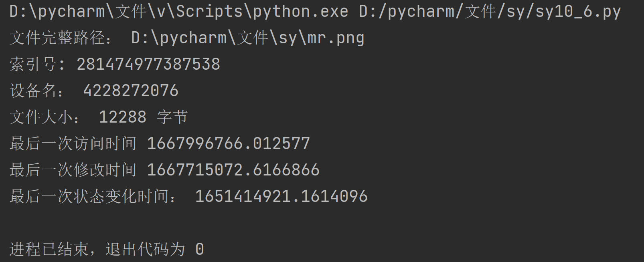This screenshot has width=644, height=262.
Task: Click the 设备名 label
Action: point(37,91)
